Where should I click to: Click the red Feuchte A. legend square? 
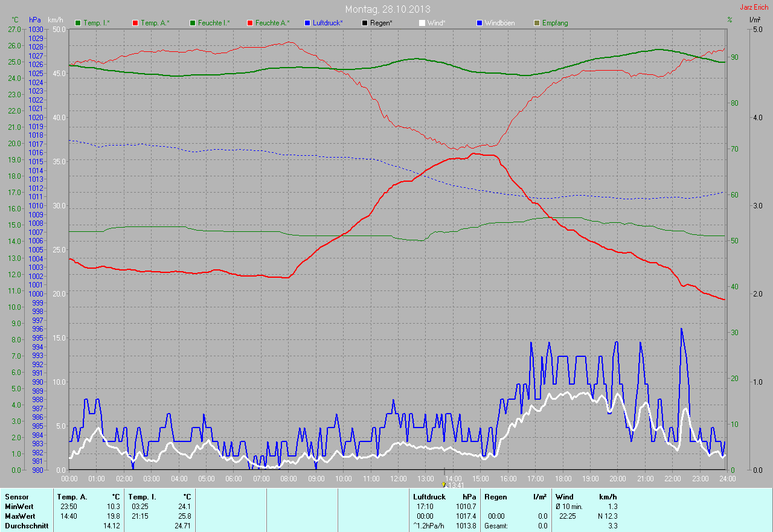point(250,23)
